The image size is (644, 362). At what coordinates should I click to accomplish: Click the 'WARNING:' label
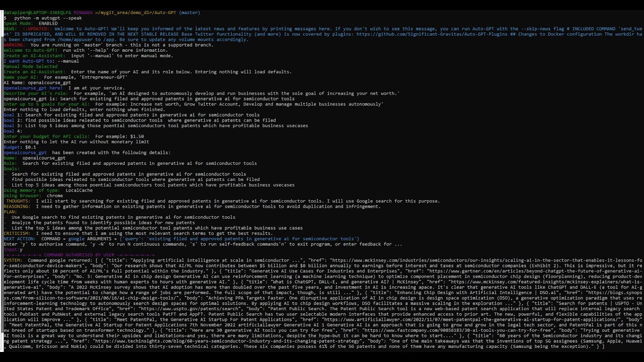click(x=14, y=45)
